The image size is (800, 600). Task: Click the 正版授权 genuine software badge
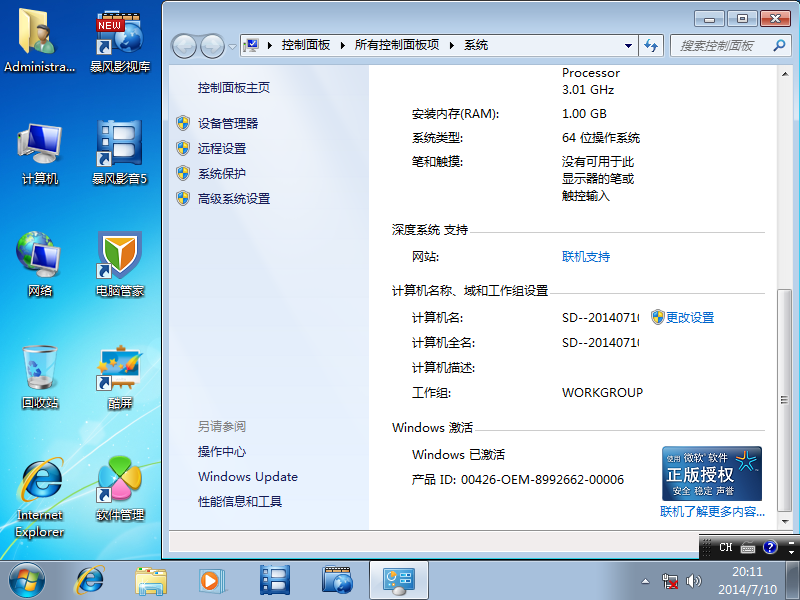pos(712,473)
